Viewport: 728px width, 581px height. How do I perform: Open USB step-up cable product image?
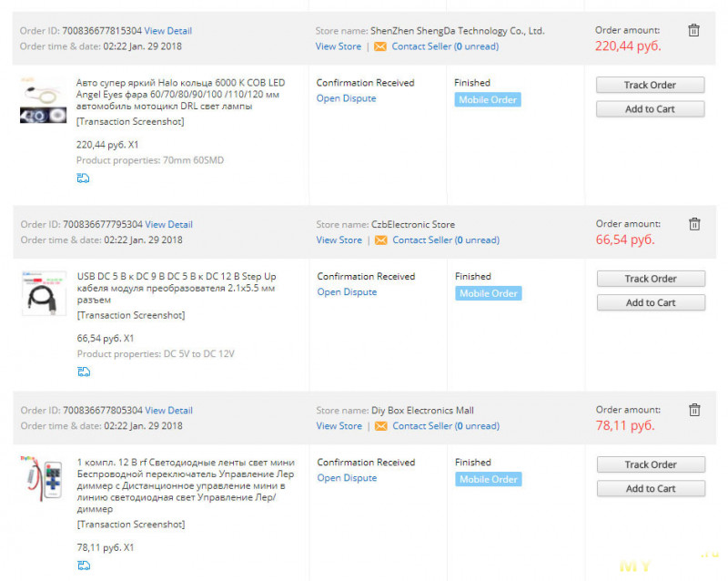(44, 294)
